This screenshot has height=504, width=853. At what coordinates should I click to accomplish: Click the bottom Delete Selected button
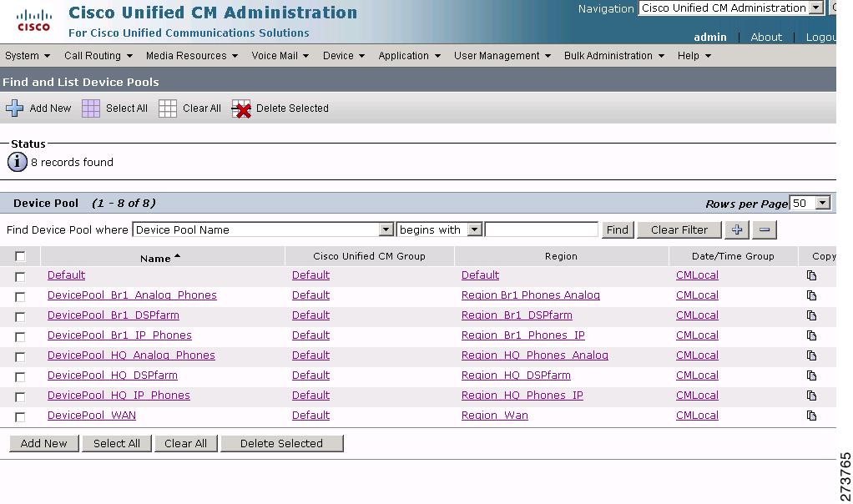coord(282,444)
